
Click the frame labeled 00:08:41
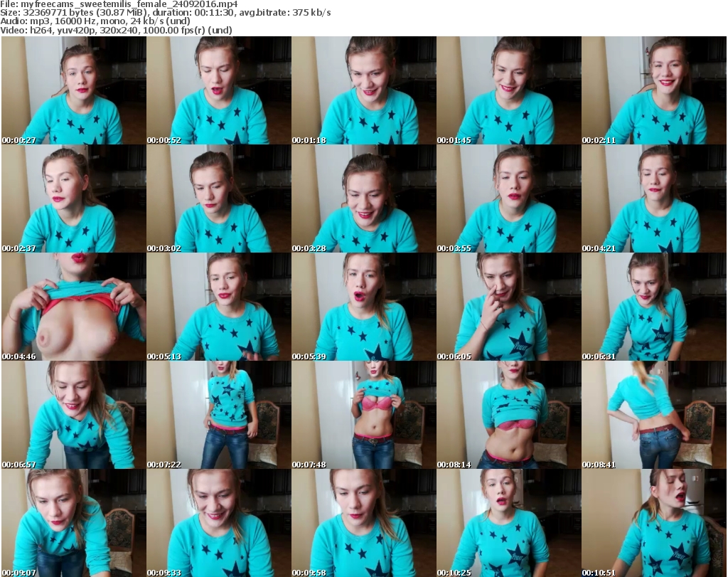point(654,415)
